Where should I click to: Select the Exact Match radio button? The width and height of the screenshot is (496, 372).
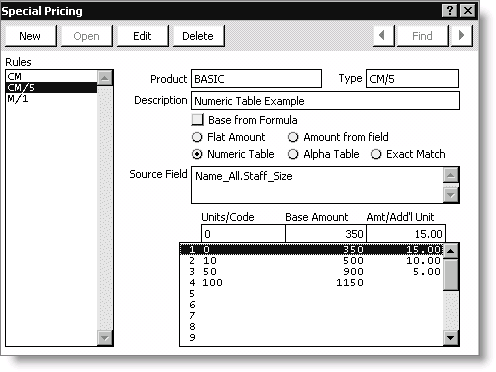376,154
